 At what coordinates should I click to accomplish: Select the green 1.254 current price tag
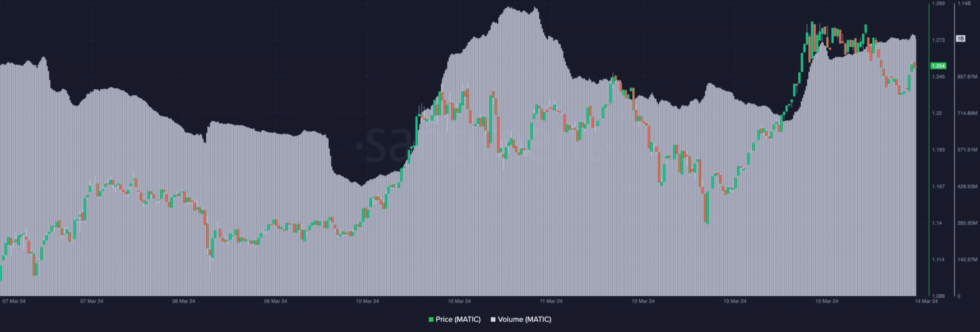[x=938, y=66]
